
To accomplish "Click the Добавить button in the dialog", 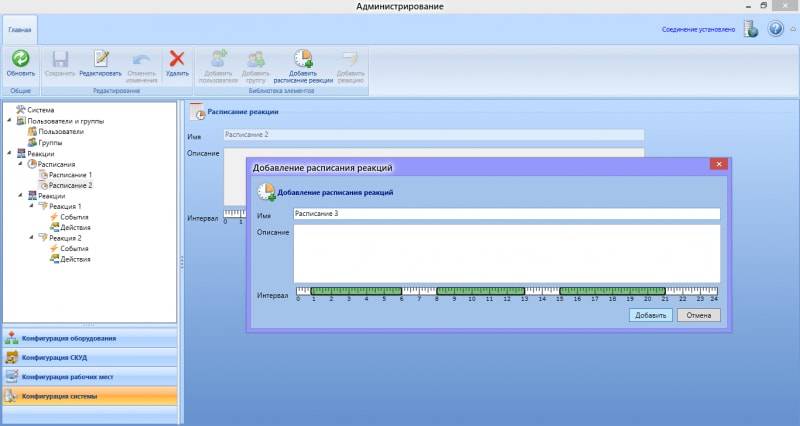I will pos(650,315).
